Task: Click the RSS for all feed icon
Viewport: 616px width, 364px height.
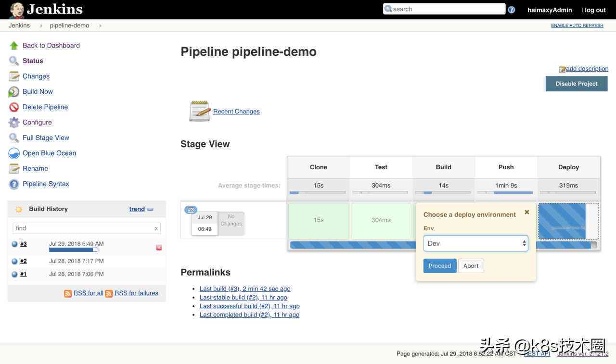Action: pos(68,293)
